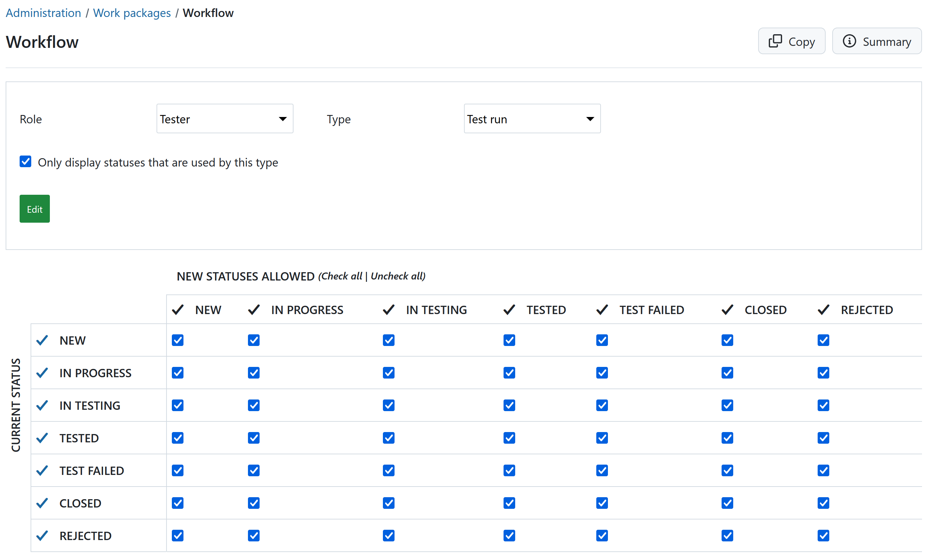Click the Edit button
This screenshot has width=926, height=560.
[x=34, y=209]
